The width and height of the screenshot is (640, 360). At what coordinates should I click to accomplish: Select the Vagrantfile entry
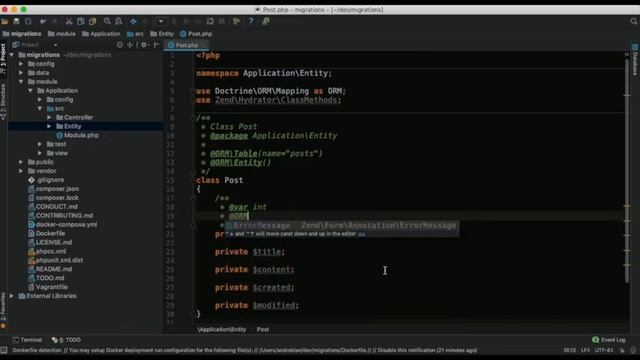coord(48,287)
